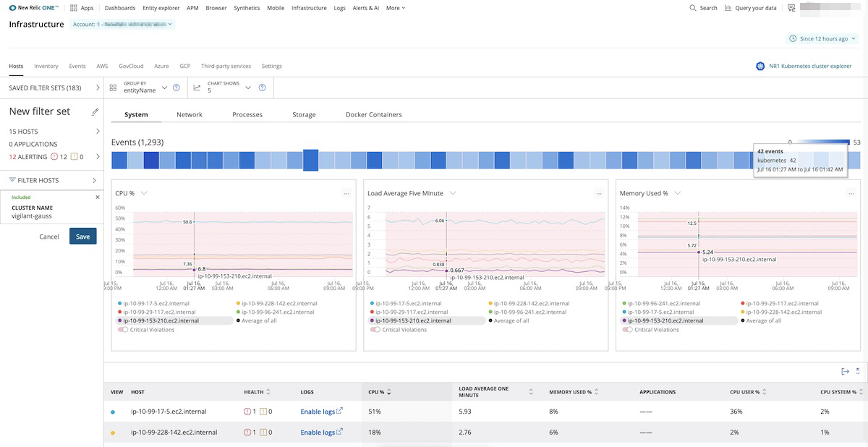Switch to the Processes tab
868x447 pixels.
click(x=247, y=114)
